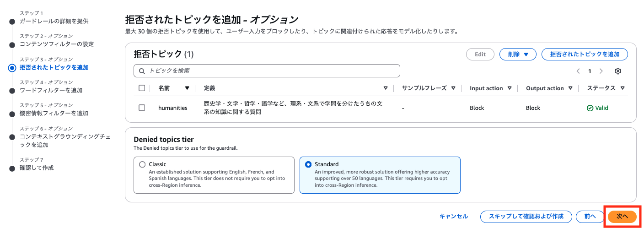Open table preferences gear icon
Screen dimensions: 644x250
(618, 71)
